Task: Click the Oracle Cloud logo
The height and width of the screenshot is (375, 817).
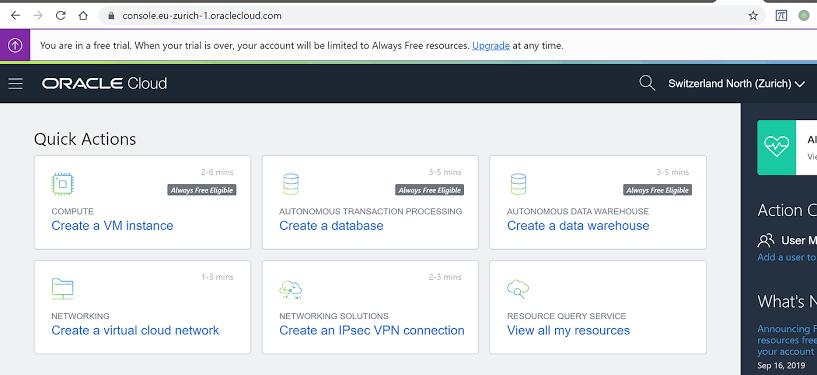Action: (x=104, y=83)
